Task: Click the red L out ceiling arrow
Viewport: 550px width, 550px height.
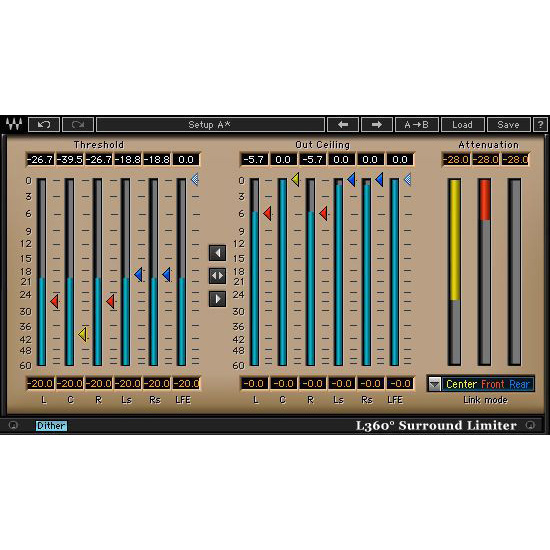Action: click(267, 213)
